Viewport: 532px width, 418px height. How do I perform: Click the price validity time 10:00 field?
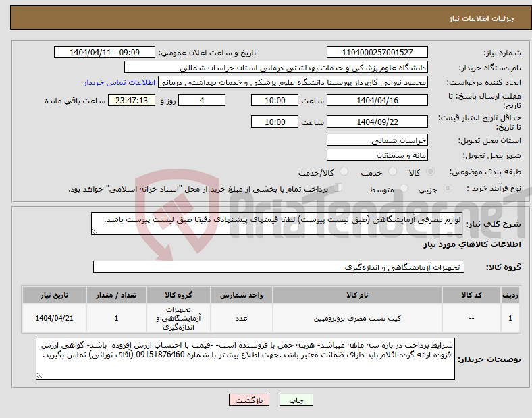pyautogui.click(x=275, y=122)
